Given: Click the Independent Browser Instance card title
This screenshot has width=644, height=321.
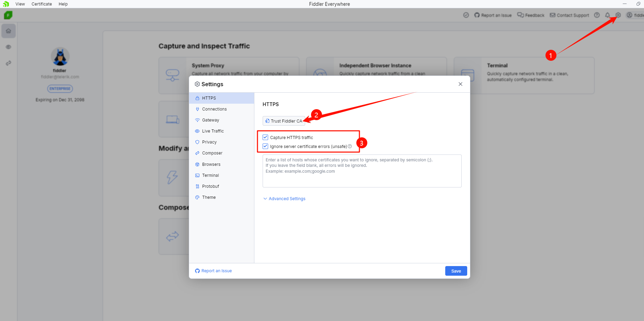Looking at the screenshot, I should (x=375, y=66).
